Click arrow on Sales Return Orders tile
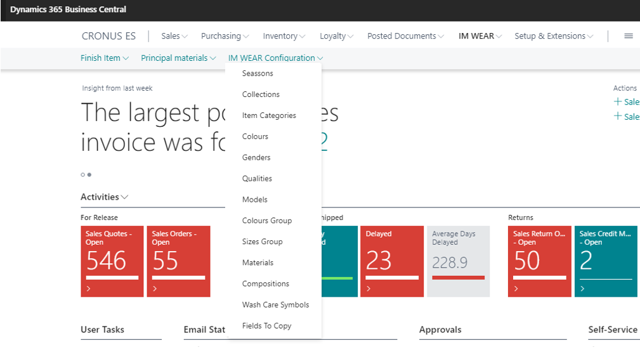This screenshot has height=364, width=640. click(516, 289)
